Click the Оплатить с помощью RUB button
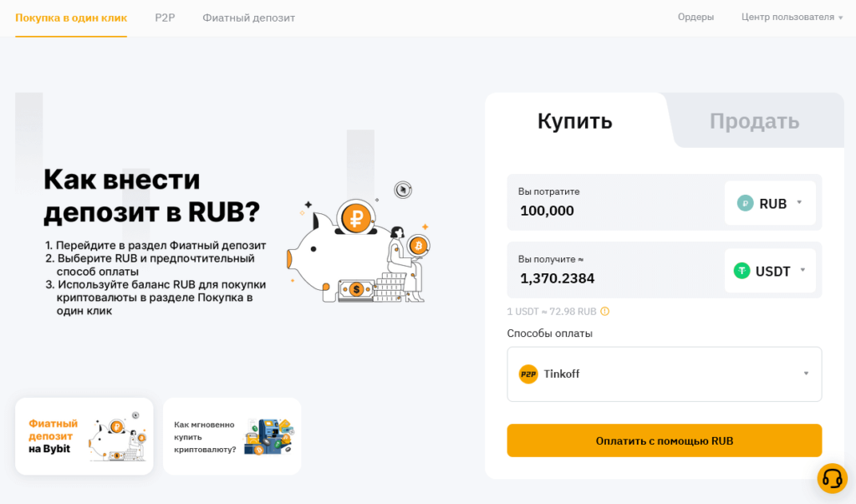 (x=664, y=440)
